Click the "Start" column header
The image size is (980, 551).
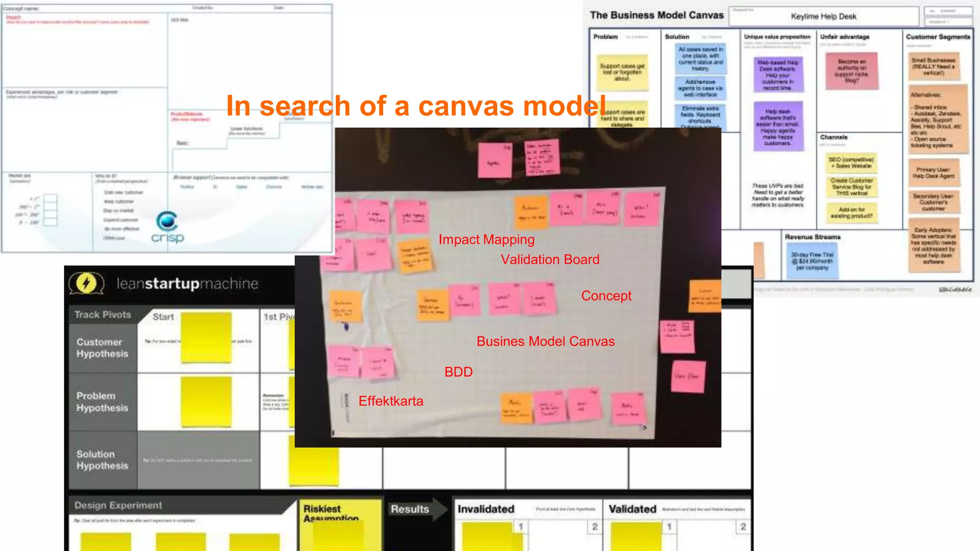point(163,317)
